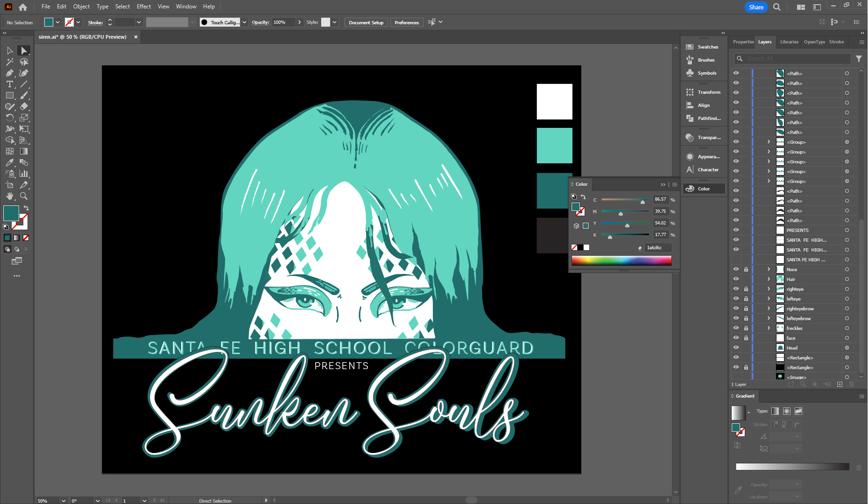Open the brush definition dropdown Touch Callig
This screenshot has width=868, height=504.
tap(244, 22)
